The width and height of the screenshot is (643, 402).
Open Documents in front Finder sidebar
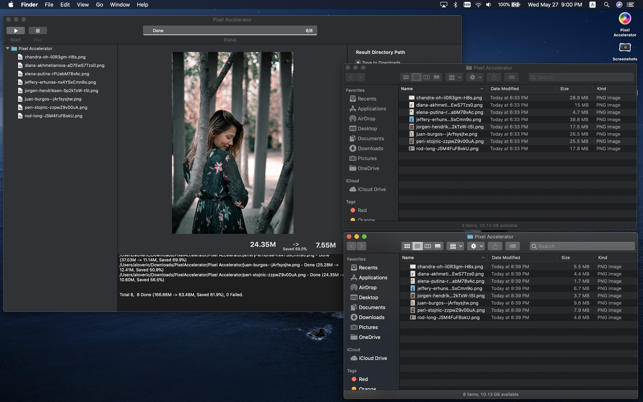(x=368, y=307)
